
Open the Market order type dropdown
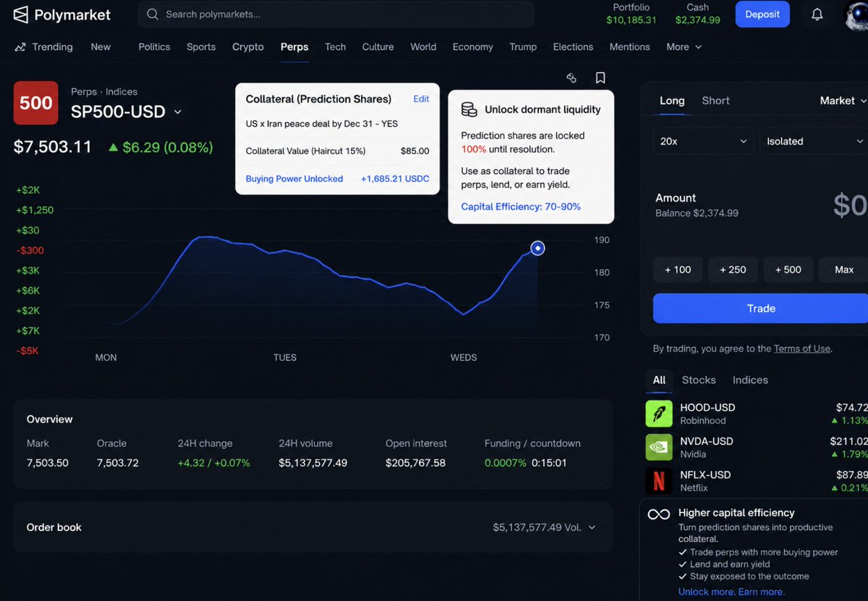pyautogui.click(x=843, y=101)
